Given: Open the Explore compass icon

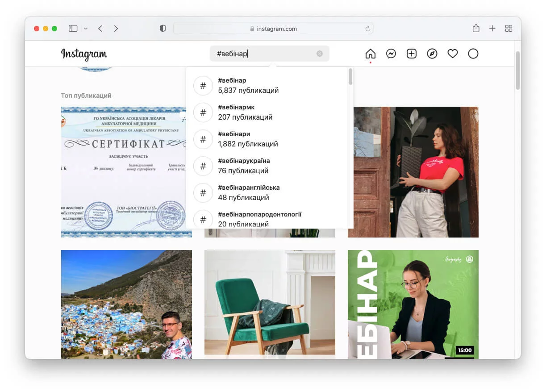Looking at the screenshot, I should 432,54.
